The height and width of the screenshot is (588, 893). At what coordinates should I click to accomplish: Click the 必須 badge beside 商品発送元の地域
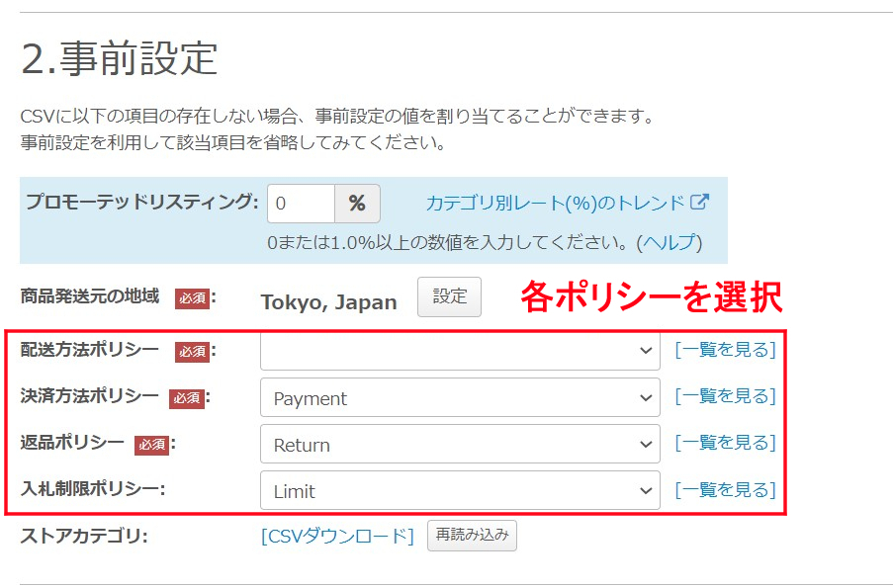pyautogui.click(x=193, y=298)
